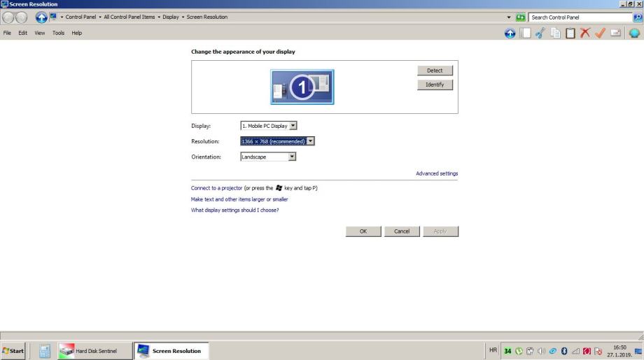Click the Back navigation button
The height and width of the screenshot is (360, 644).
[x=8, y=17]
